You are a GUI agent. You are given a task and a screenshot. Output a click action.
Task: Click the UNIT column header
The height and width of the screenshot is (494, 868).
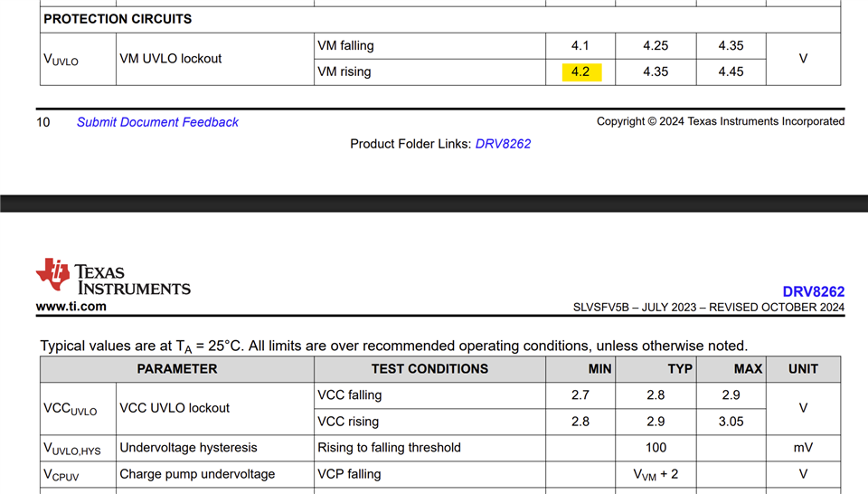803,369
